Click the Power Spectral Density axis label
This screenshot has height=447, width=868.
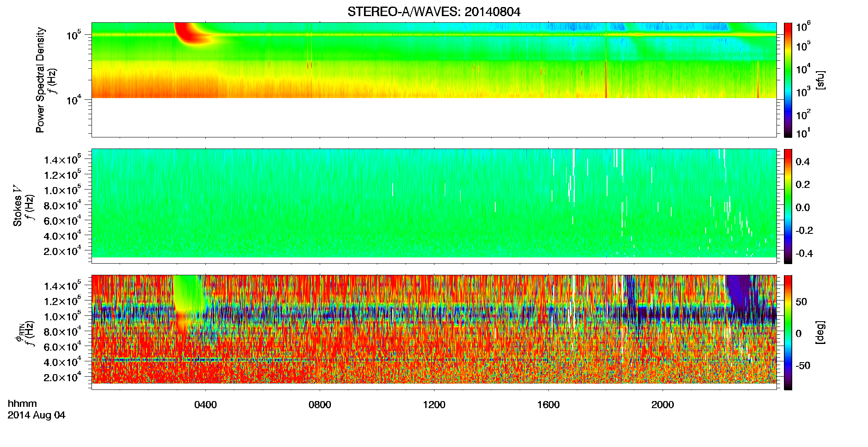coord(40,80)
